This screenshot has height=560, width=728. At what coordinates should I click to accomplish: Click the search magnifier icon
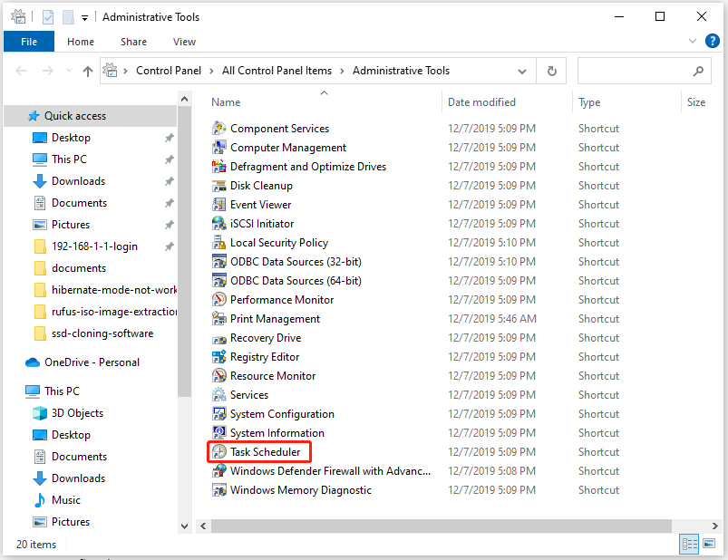click(x=698, y=71)
